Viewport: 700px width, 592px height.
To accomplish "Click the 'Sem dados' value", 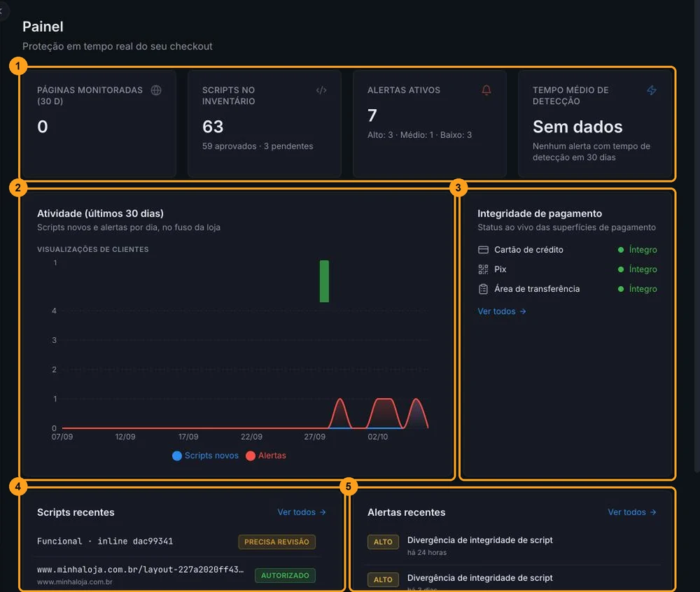I will tap(577, 127).
